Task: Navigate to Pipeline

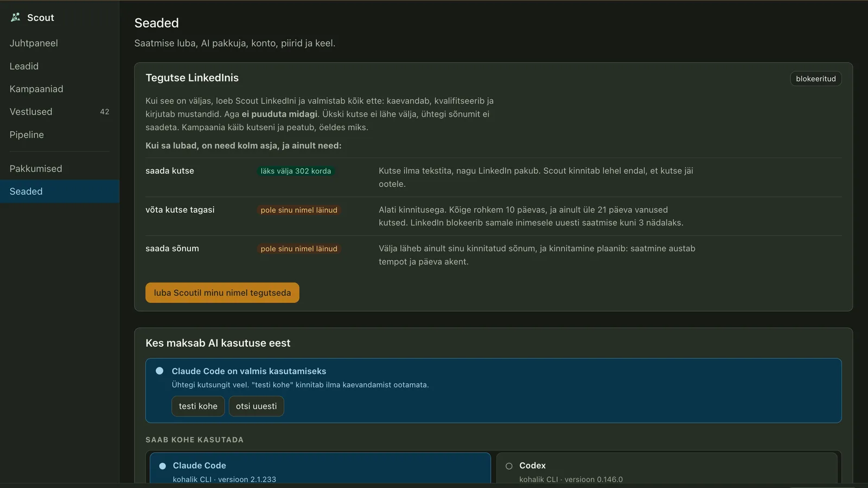Action: (x=60, y=135)
